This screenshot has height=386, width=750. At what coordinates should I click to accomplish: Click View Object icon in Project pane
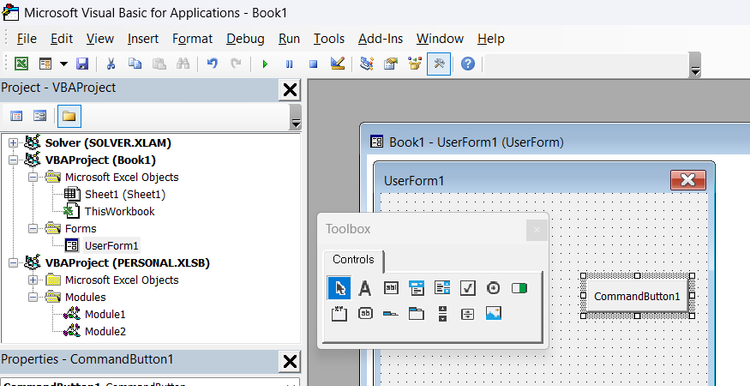pyautogui.click(x=40, y=116)
